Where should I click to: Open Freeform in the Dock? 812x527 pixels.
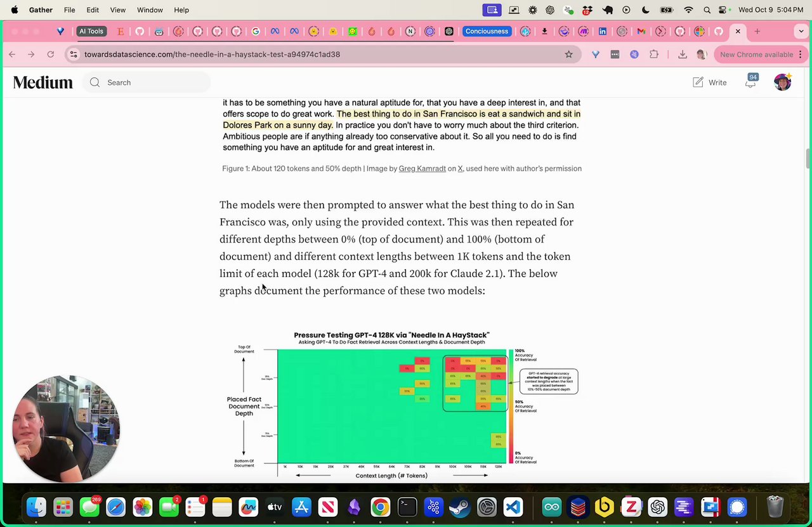point(249,507)
